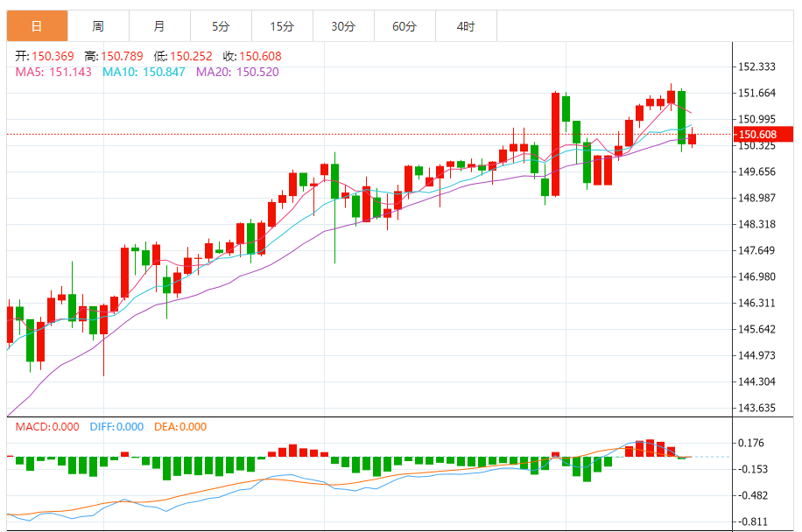The width and height of the screenshot is (802, 532).
Task: Click the MA5: 151.143 indicator label
Action: coord(53,72)
